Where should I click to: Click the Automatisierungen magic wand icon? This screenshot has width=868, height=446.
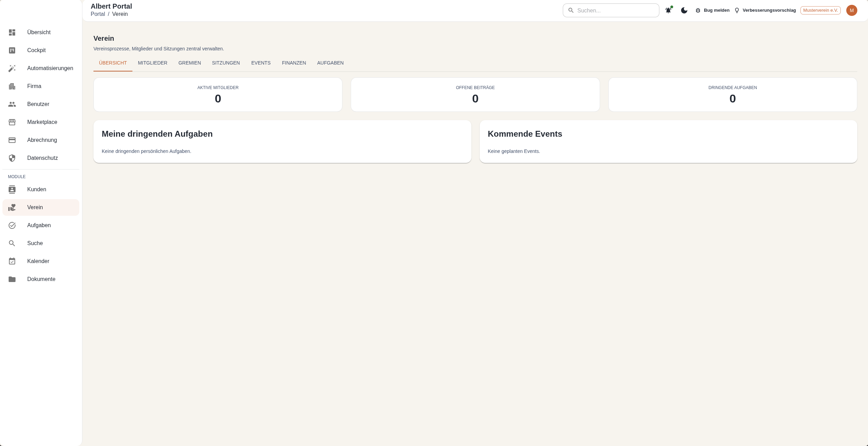[x=12, y=68]
